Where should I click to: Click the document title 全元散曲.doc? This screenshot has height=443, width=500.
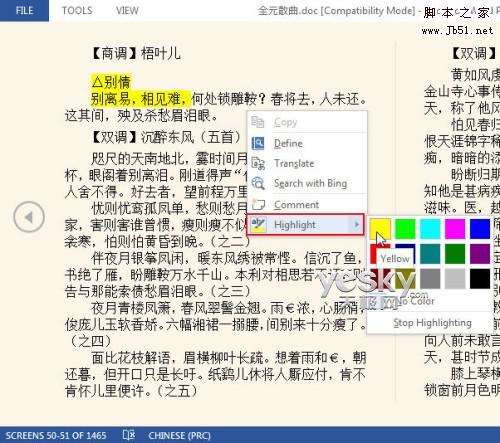point(288,10)
